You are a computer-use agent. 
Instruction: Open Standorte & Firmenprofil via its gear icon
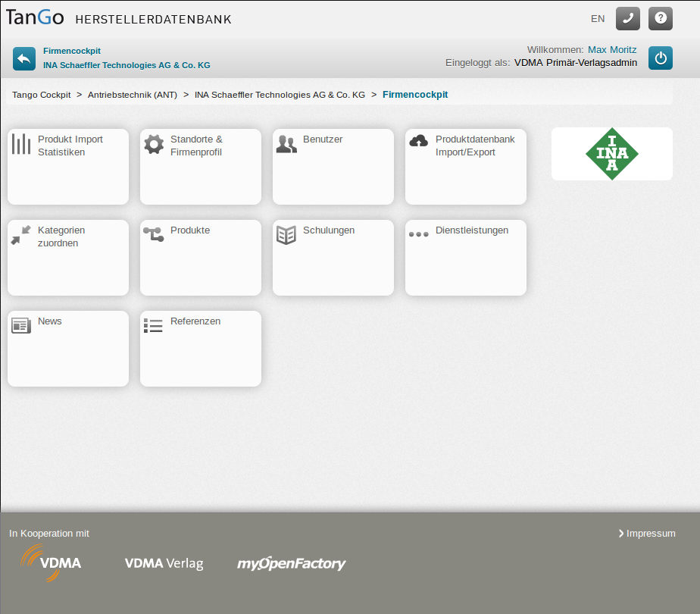(154, 144)
